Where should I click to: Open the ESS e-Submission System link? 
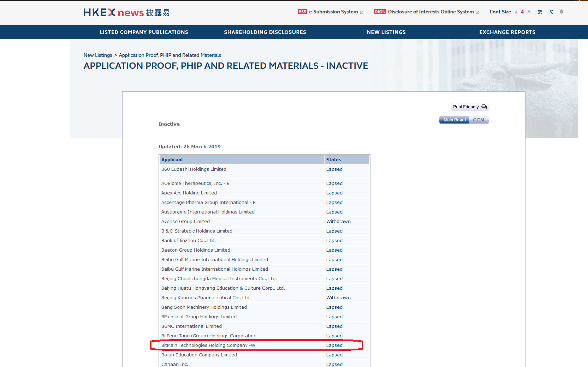pyautogui.click(x=331, y=12)
